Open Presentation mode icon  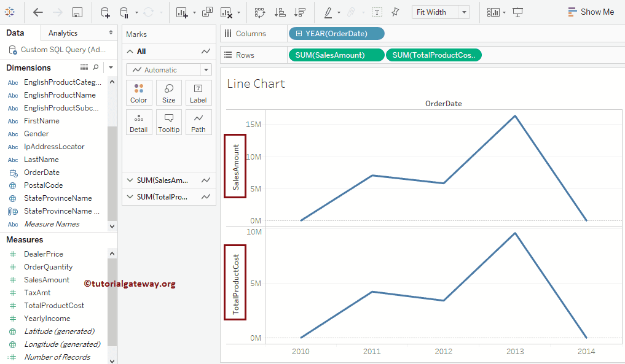518,12
